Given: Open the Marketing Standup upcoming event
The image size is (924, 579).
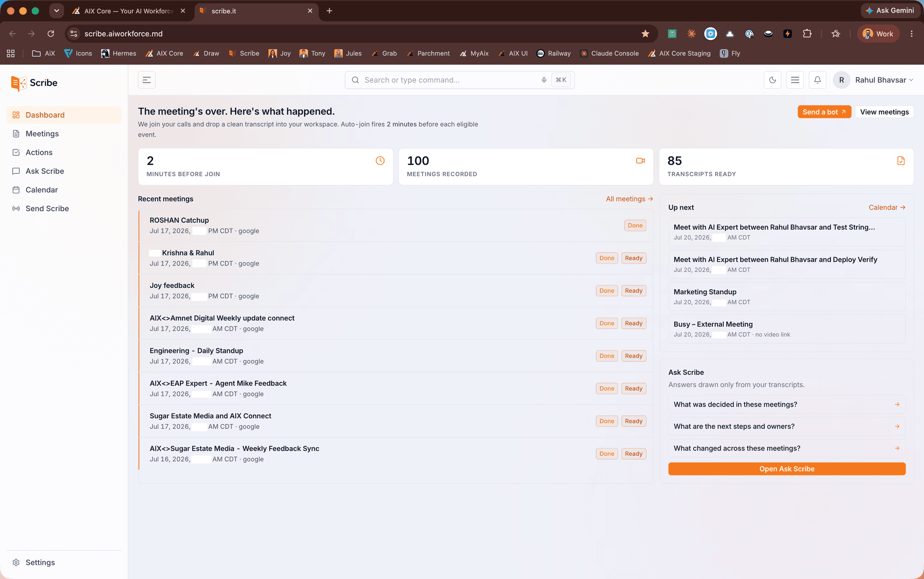Looking at the screenshot, I should pos(787,296).
